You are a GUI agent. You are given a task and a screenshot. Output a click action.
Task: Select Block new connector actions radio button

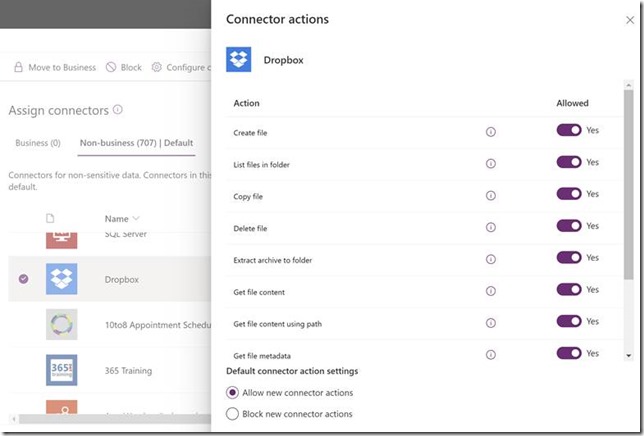point(232,413)
